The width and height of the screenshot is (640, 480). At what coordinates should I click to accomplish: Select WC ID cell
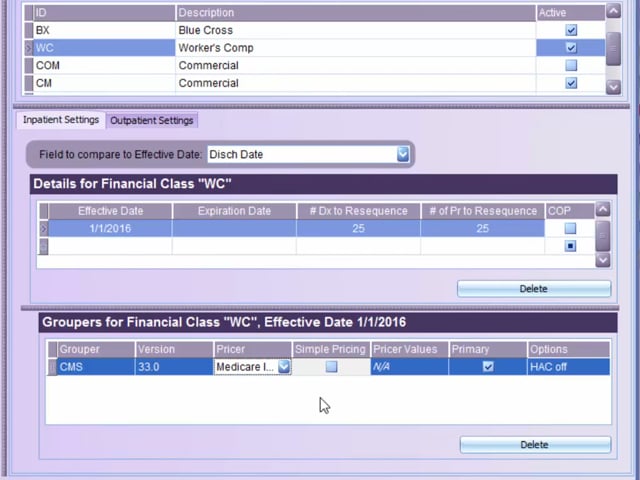pyautogui.click(x=104, y=48)
